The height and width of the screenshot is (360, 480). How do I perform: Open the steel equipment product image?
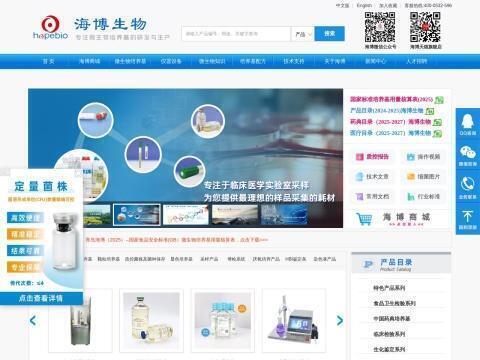(x=80, y=320)
